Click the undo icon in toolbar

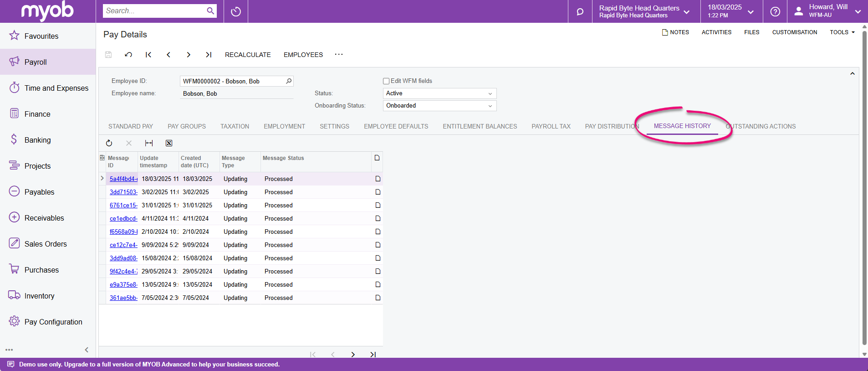[128, 55]
